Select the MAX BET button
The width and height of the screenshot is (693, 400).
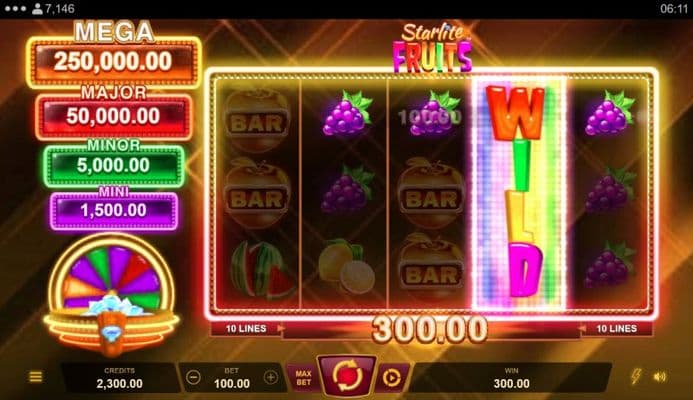[303, 378]
